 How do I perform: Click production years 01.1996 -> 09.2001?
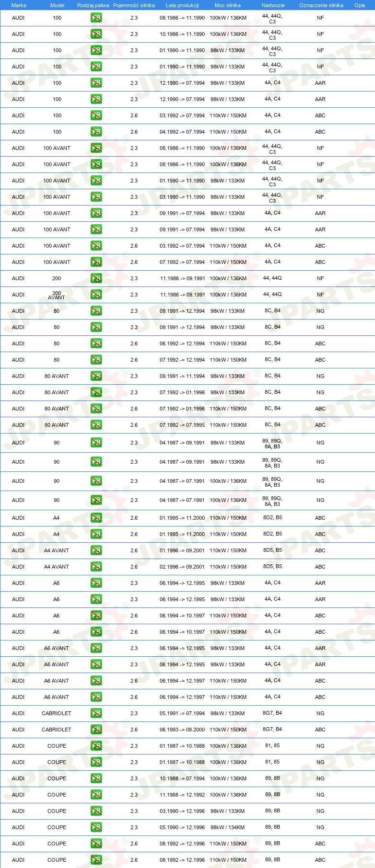(x=182, y=550)
